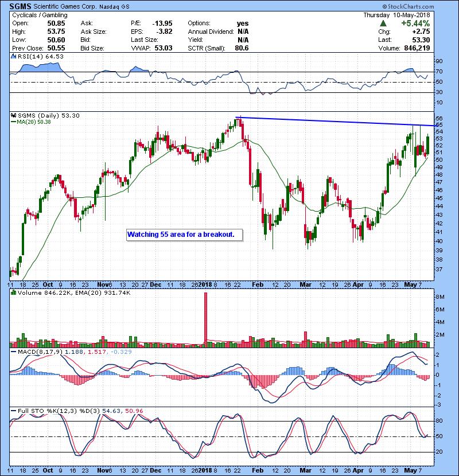This screenshot has width=459, height=476.
Task: Click the 'Scientific Games Corp.' company name
Action: pyautogui.click(x=65, y=6)
